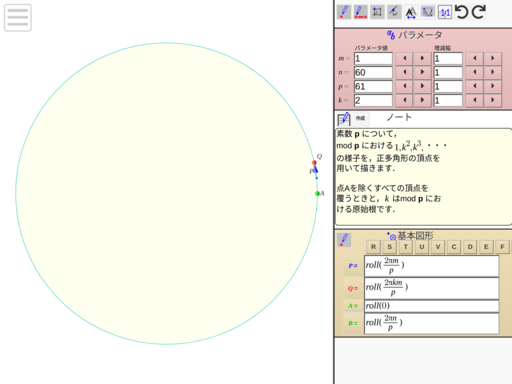The height and width of the screenshot is (384, 512).
Task: Click the note edit pencil icon
Action: [x=344, y=118]
